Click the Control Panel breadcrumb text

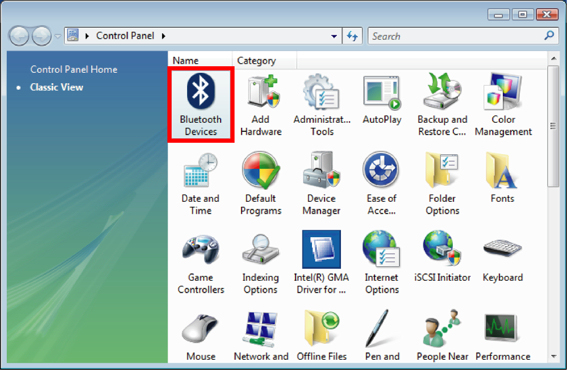(x=125, y=36)
